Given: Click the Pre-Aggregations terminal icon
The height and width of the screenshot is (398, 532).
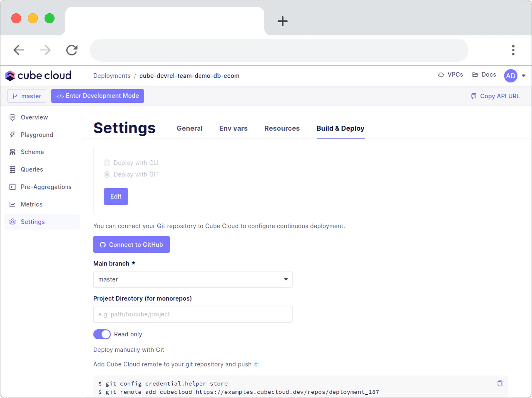Looking at the screenshot, I should click(13, 187).
